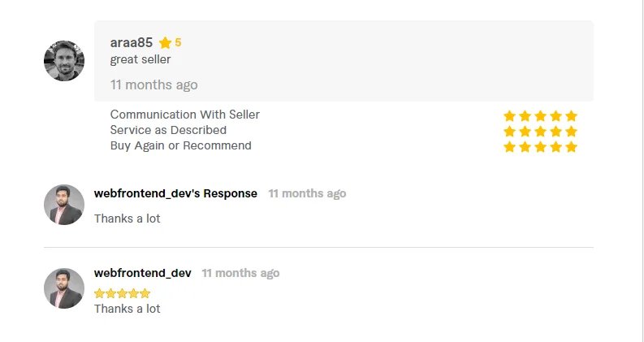This screenshot has width=644, height=342.
Task: Click the 5 rating number next to araa85
Action: (x=178, y=42)
